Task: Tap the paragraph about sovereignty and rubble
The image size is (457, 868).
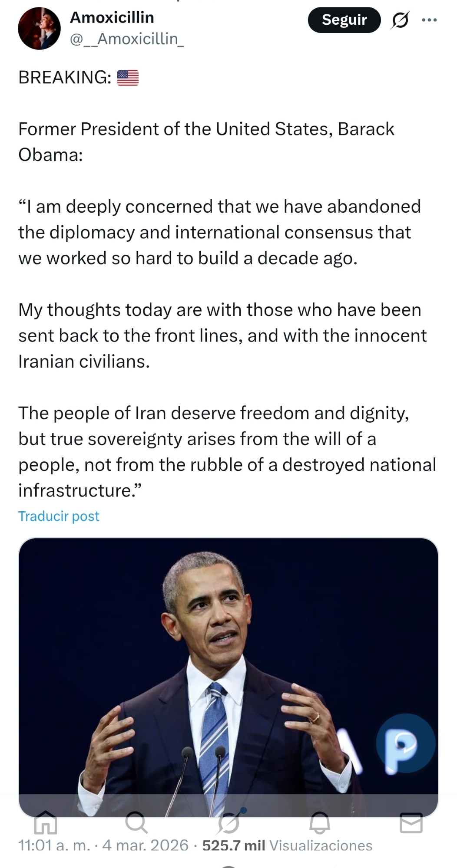Action: (226, 451)
